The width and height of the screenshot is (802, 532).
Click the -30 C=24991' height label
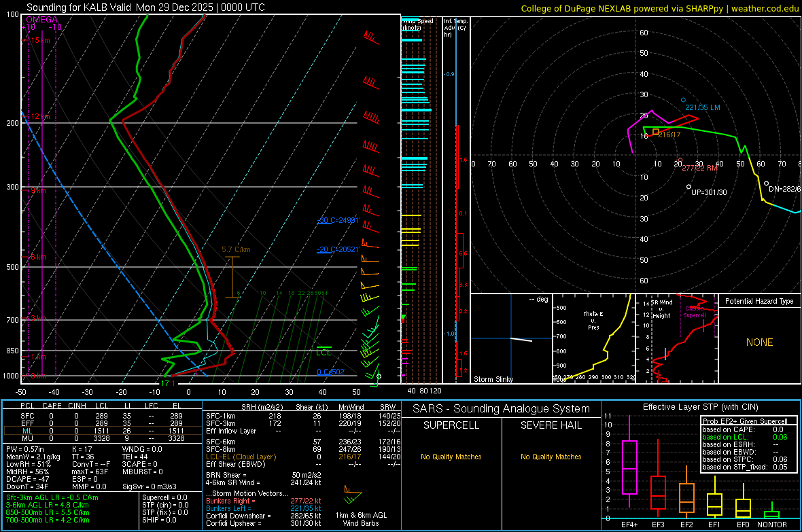coord(338,220)
